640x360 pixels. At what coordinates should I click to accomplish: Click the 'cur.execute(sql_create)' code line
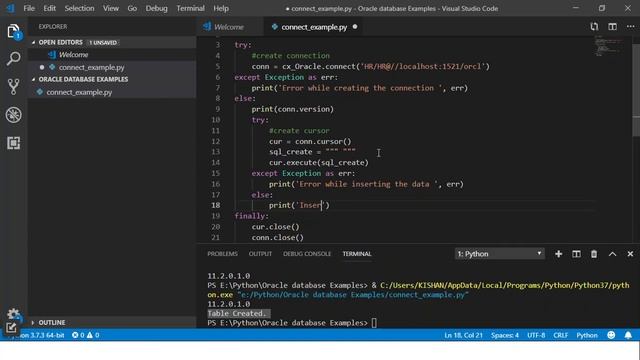[319, 162]
